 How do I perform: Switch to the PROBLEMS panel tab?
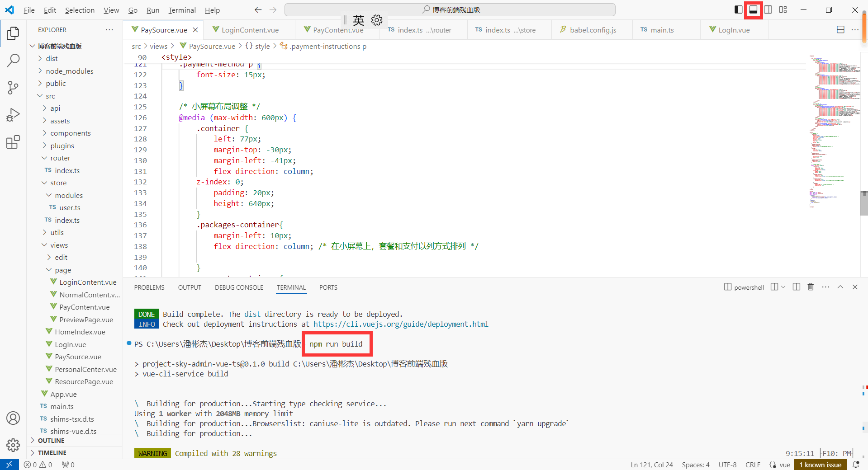149,287
